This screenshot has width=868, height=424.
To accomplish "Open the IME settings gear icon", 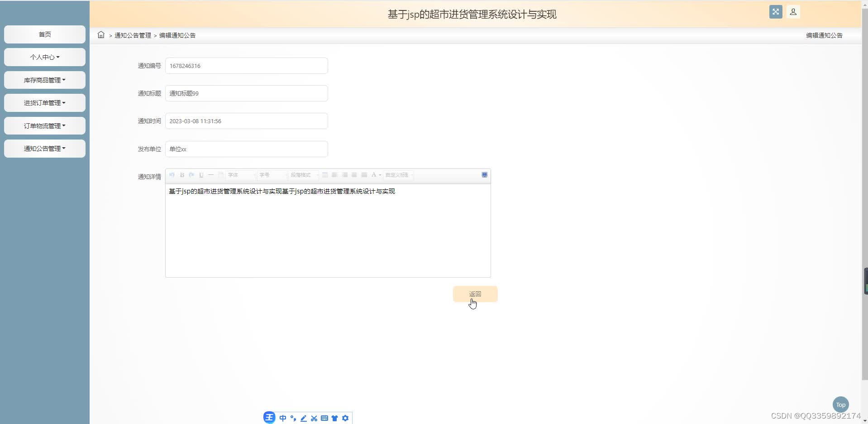I will tap(345, 418).
